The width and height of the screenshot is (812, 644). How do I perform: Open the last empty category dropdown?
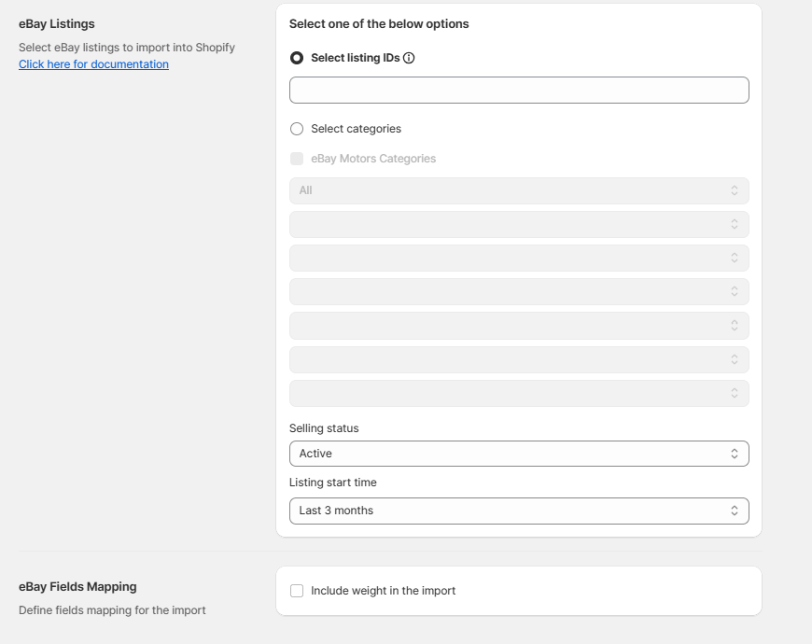[x=519, y=394]
